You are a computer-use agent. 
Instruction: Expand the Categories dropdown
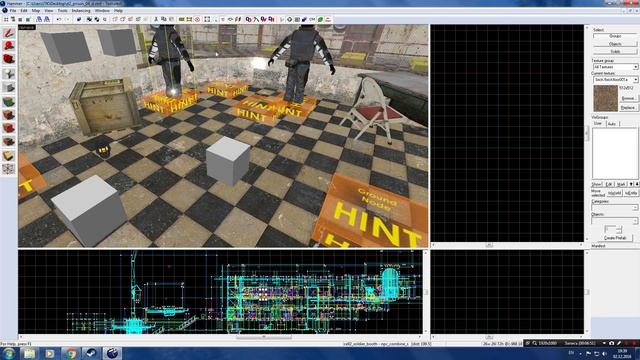click(x=635, y=208)
